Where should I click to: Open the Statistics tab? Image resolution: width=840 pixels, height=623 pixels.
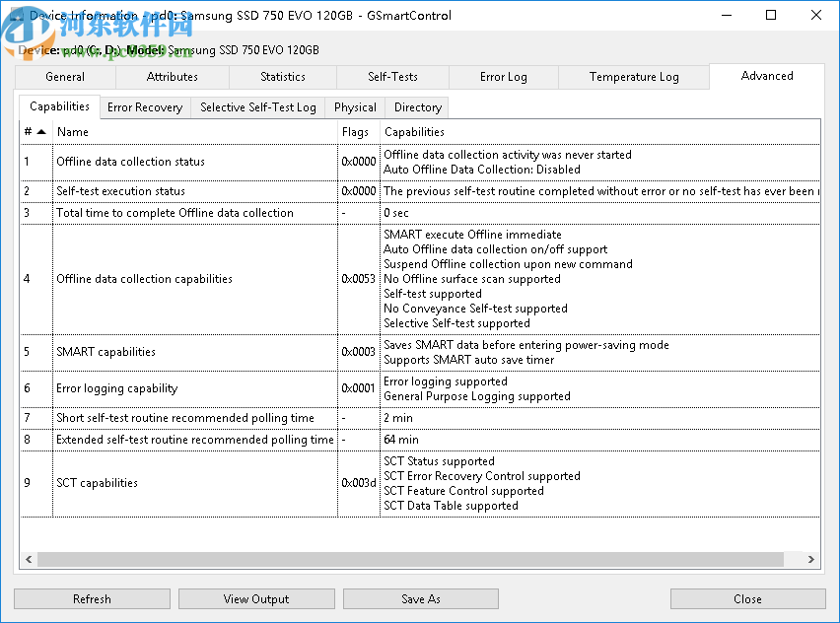coord(282,76)
